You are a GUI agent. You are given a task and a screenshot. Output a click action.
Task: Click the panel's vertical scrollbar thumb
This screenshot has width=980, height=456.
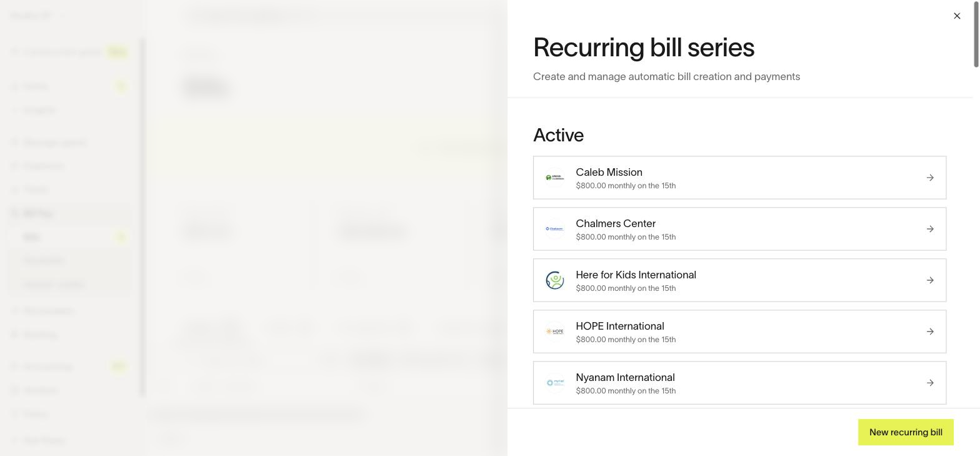click(976, 34)
